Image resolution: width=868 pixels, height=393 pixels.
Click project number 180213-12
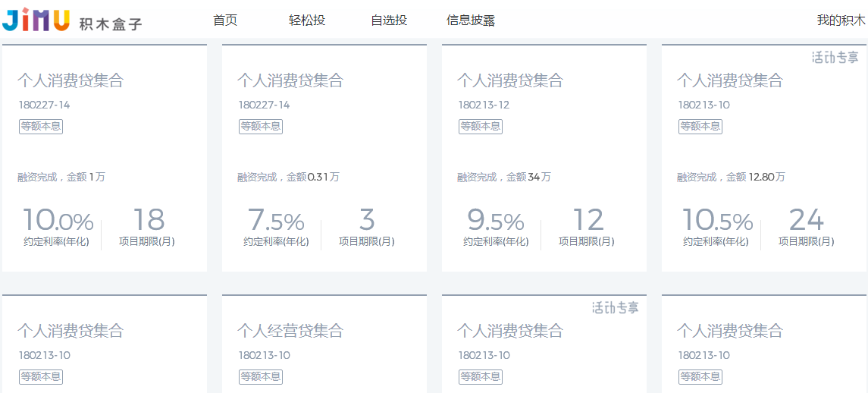click(484, 105)
